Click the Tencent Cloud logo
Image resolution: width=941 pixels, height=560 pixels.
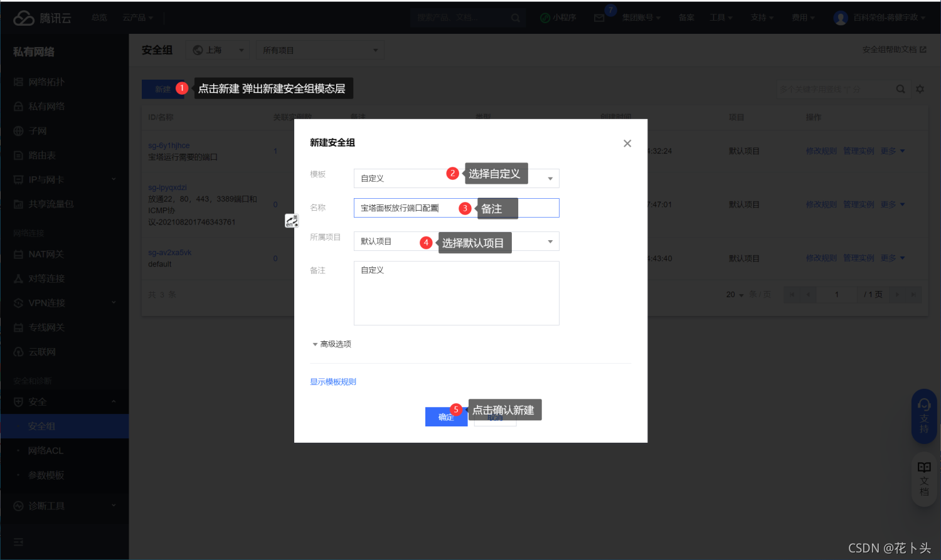pyautogui.click(x=42, y=18)
